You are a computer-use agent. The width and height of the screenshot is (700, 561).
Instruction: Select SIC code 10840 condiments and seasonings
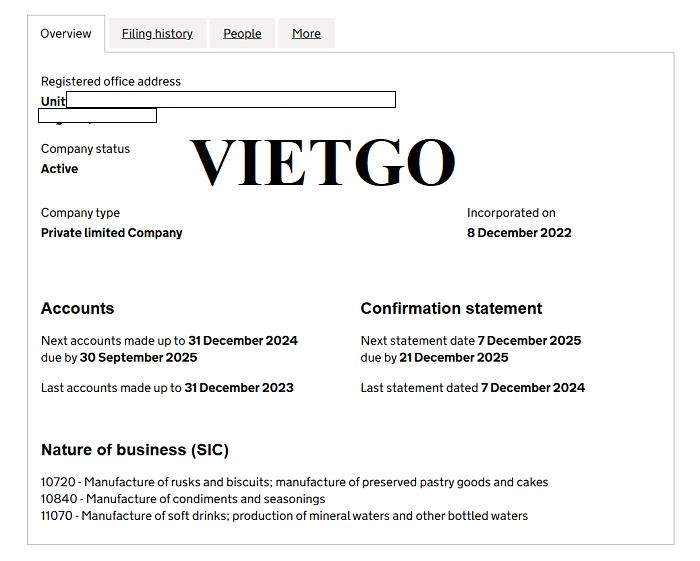[183, 499]
